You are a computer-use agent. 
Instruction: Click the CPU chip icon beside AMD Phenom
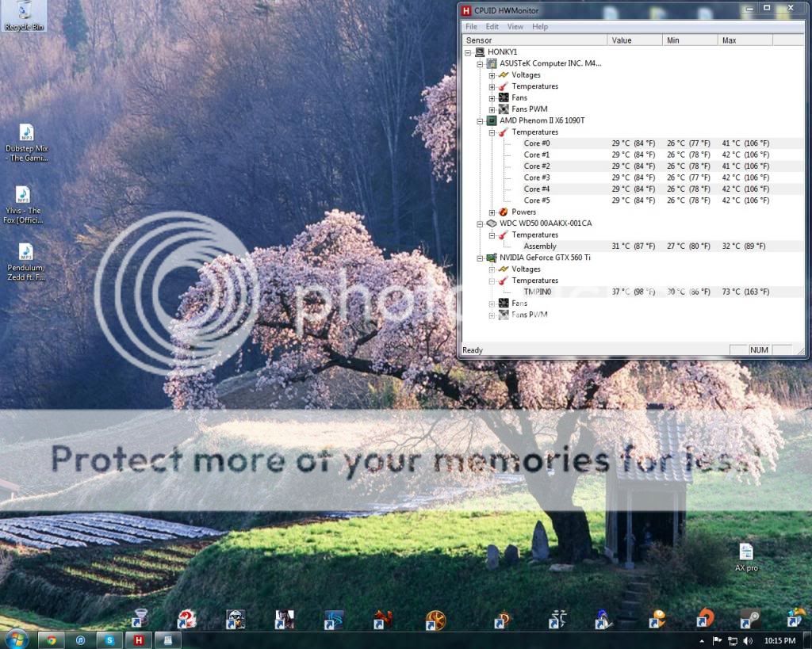[x=492, y=120]
